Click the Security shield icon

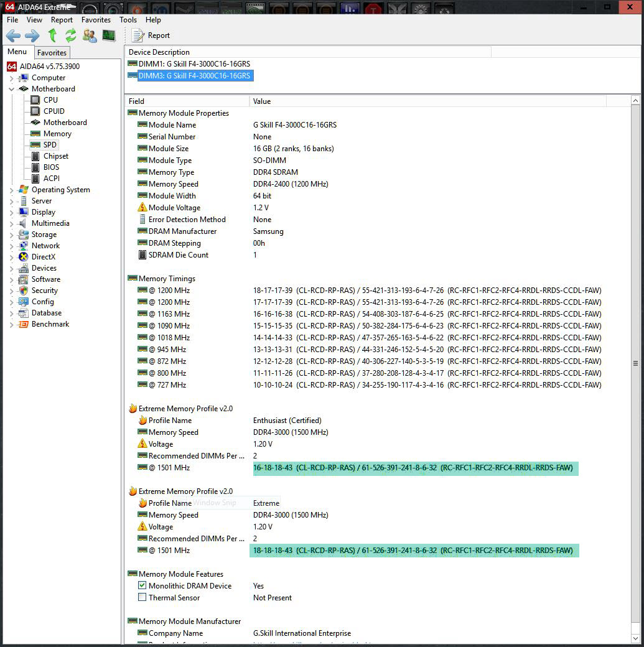pyautogui.click(x=24, y=291)
